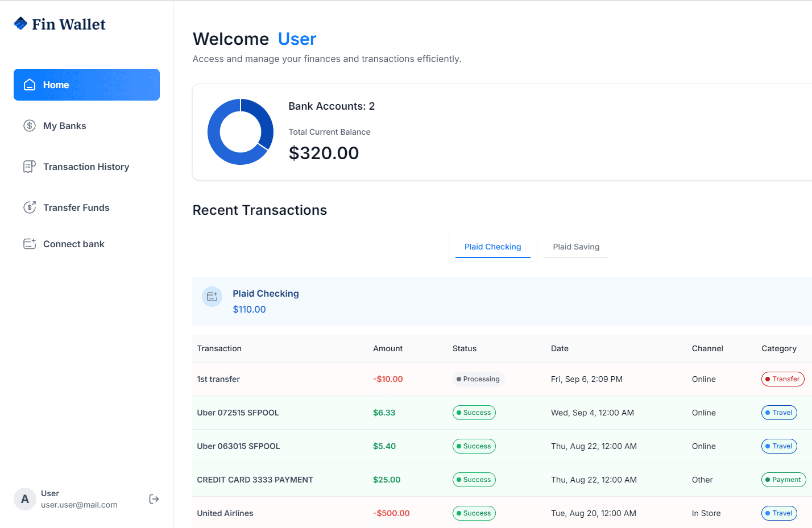Viewport: 812px width, 528px height.
Task: Select the CREDIT CARD 3333 PAYMENT transaction
Action: (502, 480)
